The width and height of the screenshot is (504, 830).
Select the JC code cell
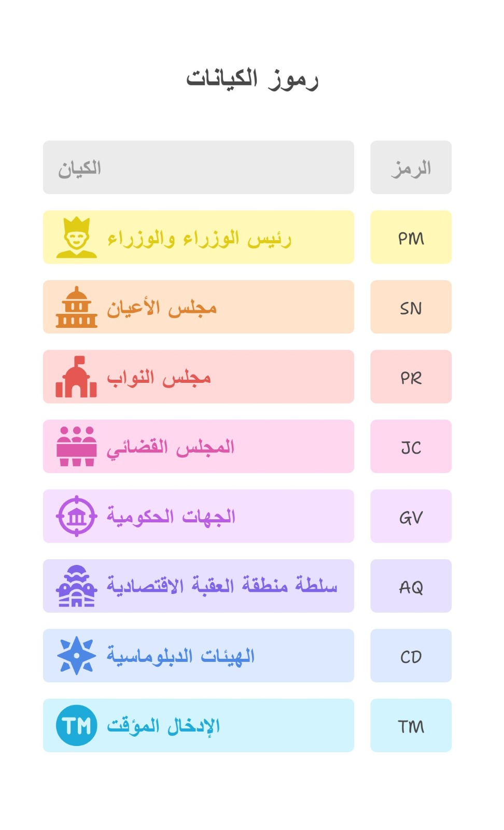(x=411, y=447)
